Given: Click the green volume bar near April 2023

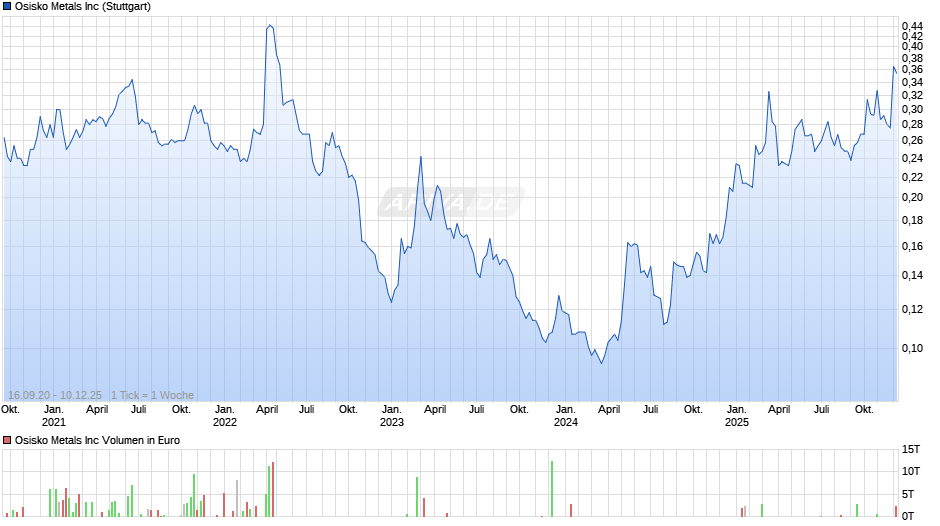Looking at the screenshot, I should coord(417,497).
